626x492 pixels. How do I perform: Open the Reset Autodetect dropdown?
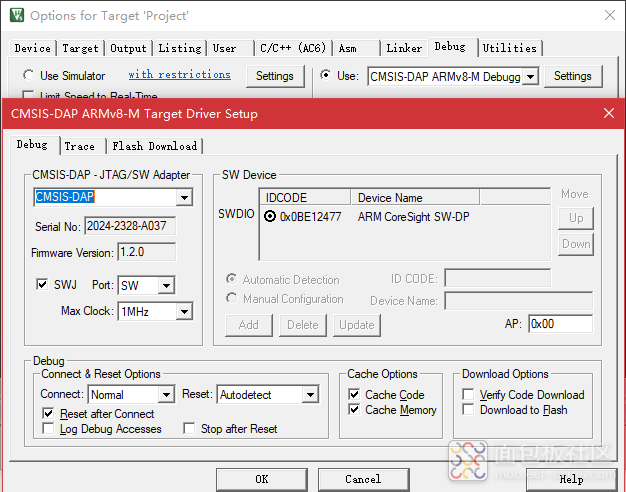point(310,395)
